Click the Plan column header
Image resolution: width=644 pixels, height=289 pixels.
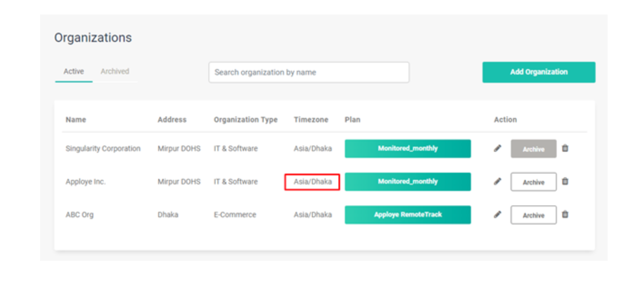coord(352,120)
